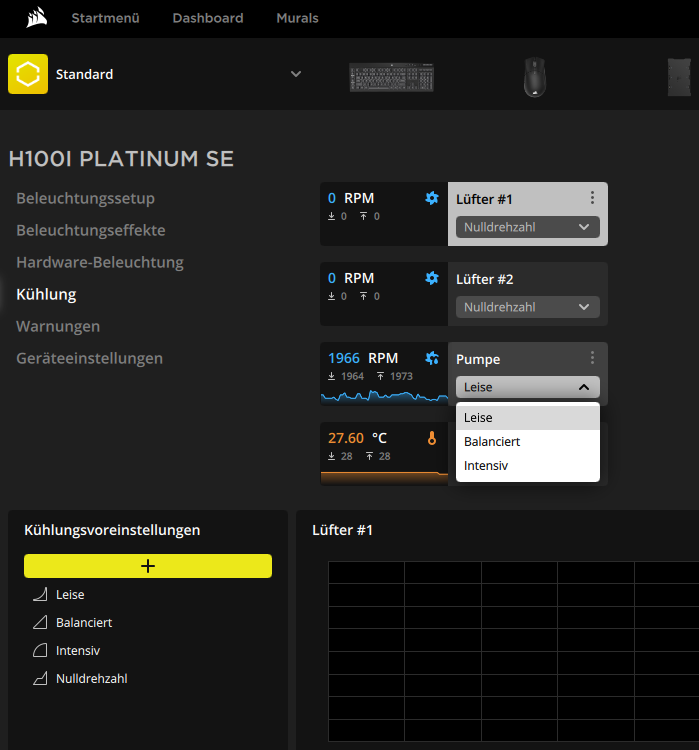Select the Balanciert cooling preset
Screen dimensions: 699x750
tap(84, 622)
